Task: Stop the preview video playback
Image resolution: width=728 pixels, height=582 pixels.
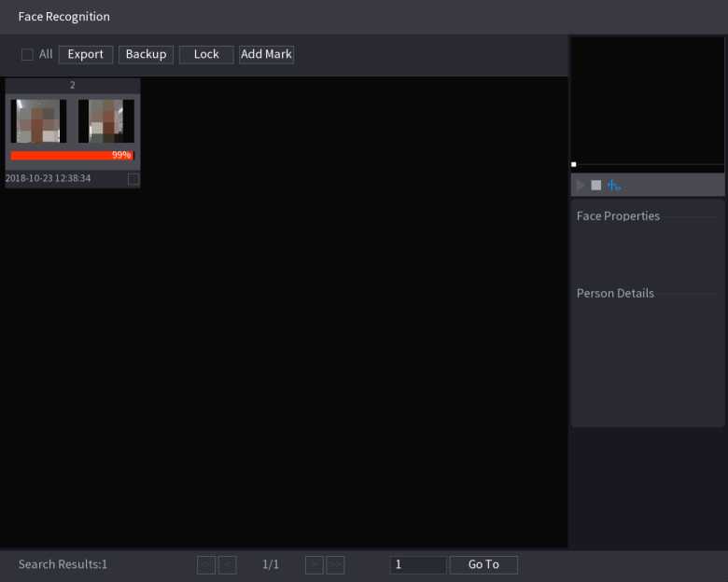Action: 595,185
